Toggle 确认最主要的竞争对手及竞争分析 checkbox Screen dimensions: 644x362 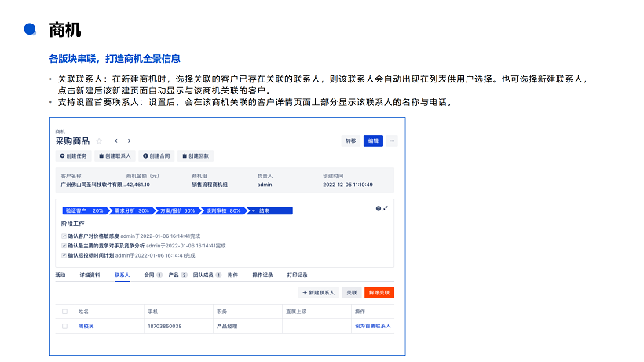click(x=64, y=246)
